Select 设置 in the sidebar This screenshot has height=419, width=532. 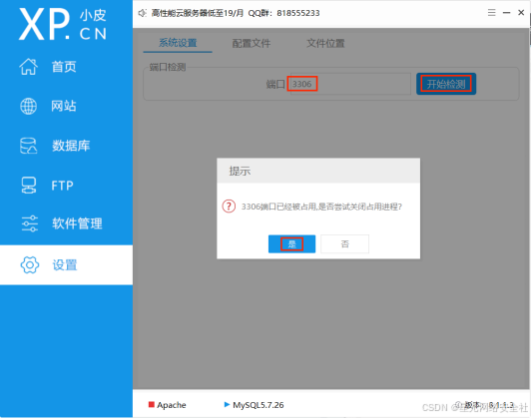pyautogui.click(x=66, y=264)
